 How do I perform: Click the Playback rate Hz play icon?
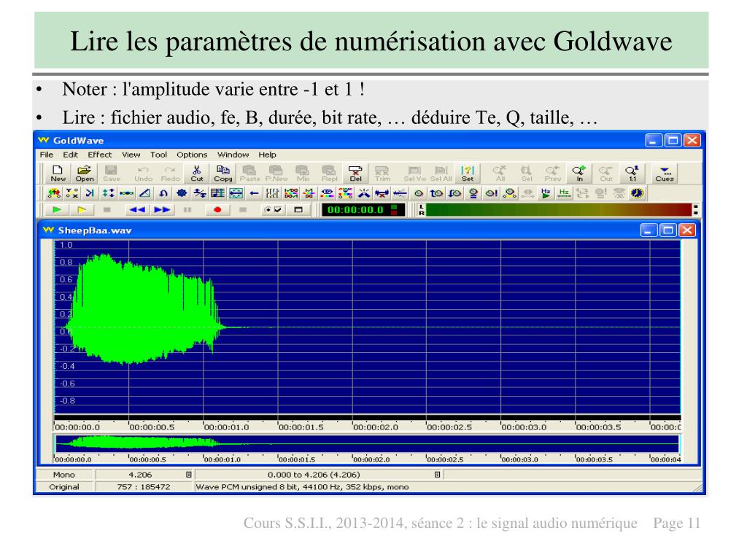tap(546, 192)
